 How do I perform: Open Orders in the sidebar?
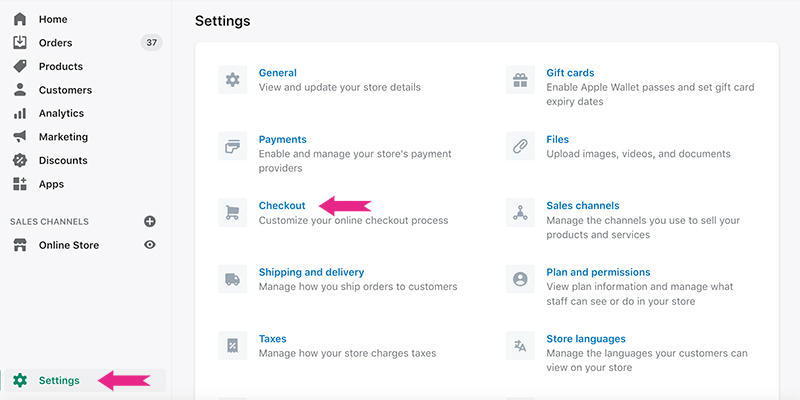(55, 43)
